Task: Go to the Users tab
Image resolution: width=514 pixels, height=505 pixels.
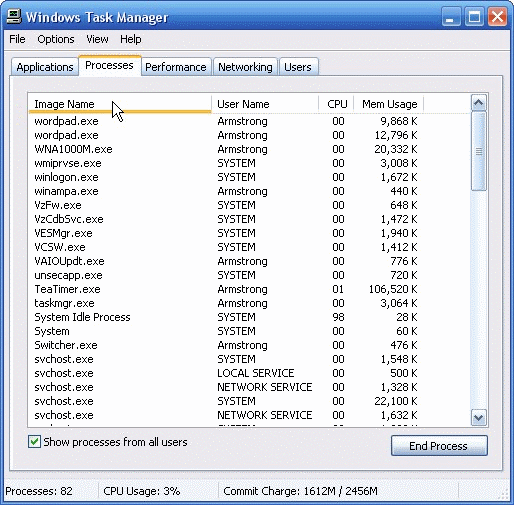Action: point(298,67)
